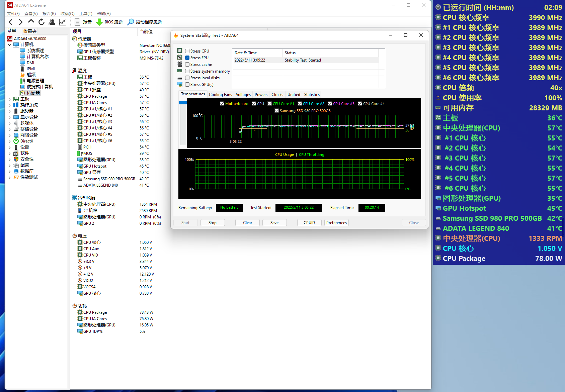Open the 工具(T) menu
Viewport: 565px width, 392px height.
[86, 14]
